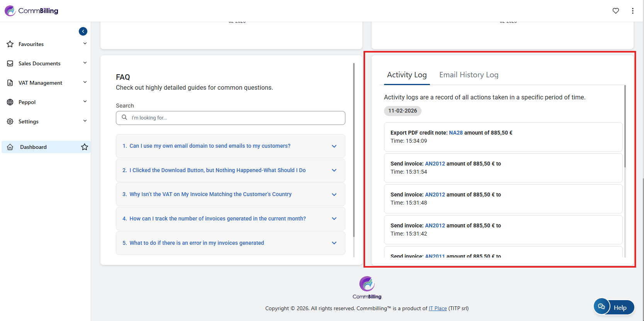This screenshot has height=321, width=644.
Task: Open the three-dot options menu
Action: pyautogui.click(x=633, y=11)
